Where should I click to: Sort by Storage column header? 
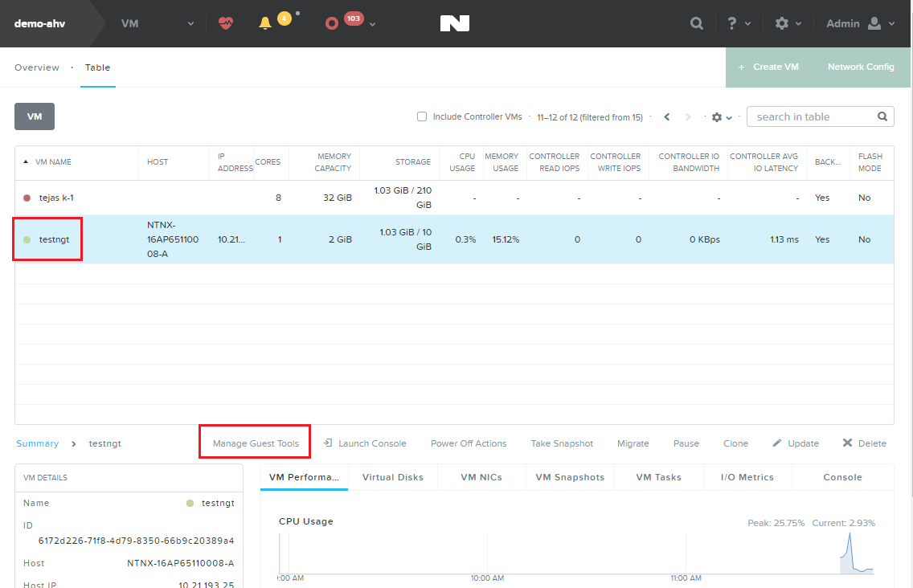pyautogui.click(x=413, y=161)
